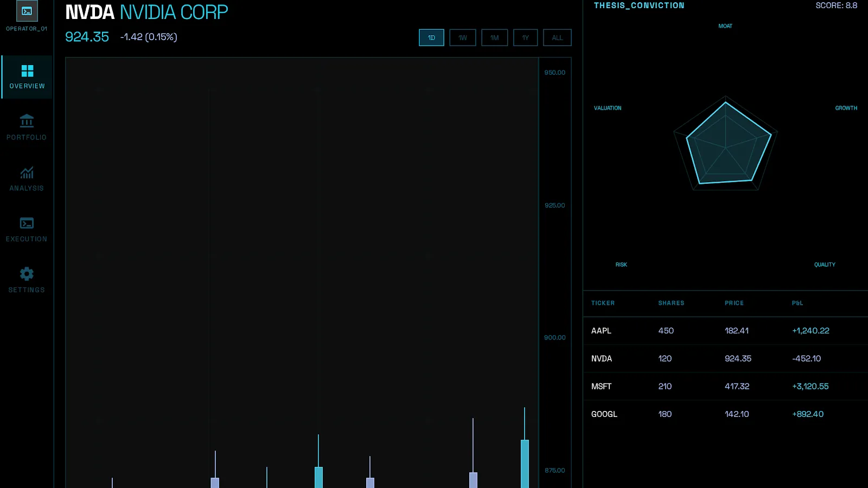
Task: Select the GOOGL row ticker
Action: 604,414
